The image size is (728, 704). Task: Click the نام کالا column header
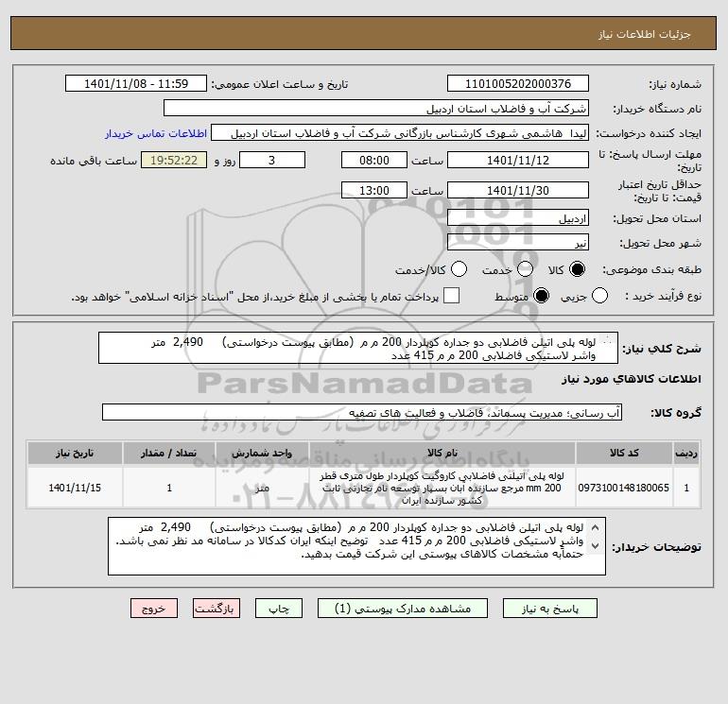pos(442,453)
